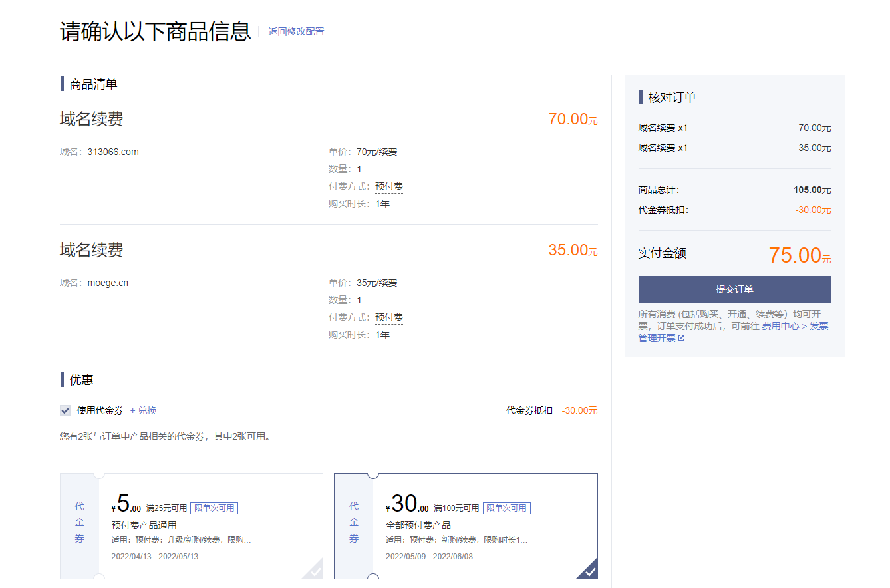This screenshot has width=890, height=588.
Task: Click the 75.00元 payable amount
Action: pyautogui.click(x=800, y=255)
